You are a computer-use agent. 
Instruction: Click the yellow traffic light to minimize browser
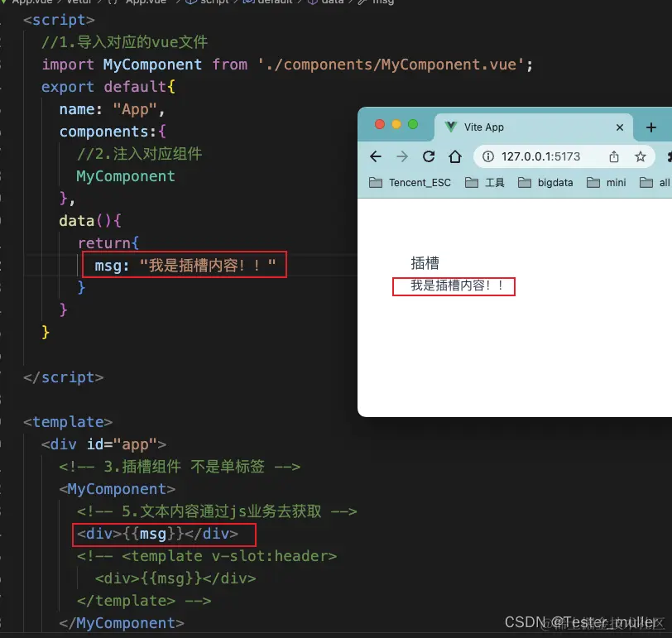(396, 124)
